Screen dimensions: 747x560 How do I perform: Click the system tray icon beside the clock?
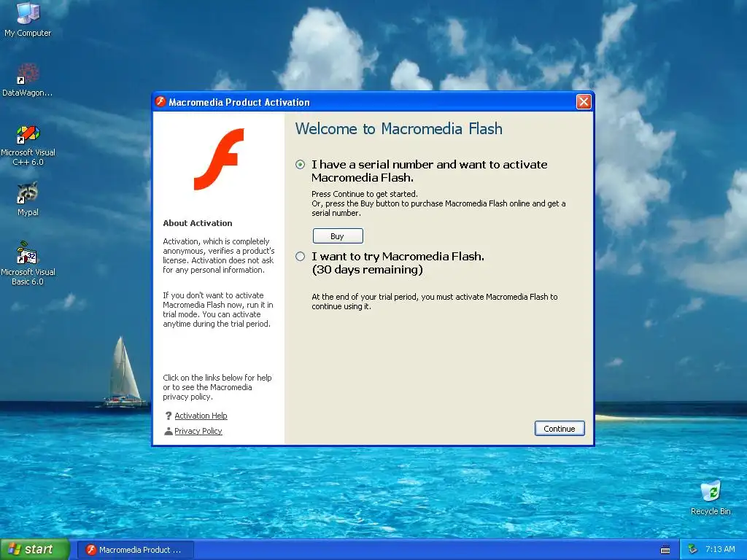[693, 549]
